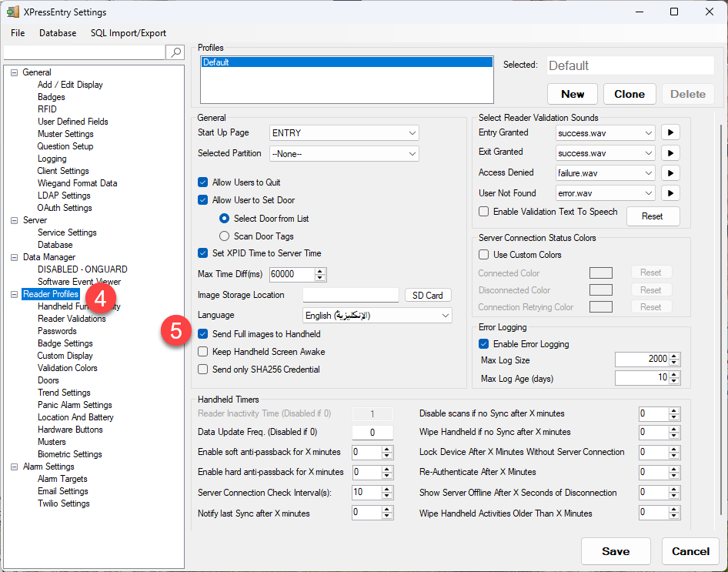Select Hardware Buttons tree item
The width and height of the screenshot is (728, 572).
coord(70,430)
